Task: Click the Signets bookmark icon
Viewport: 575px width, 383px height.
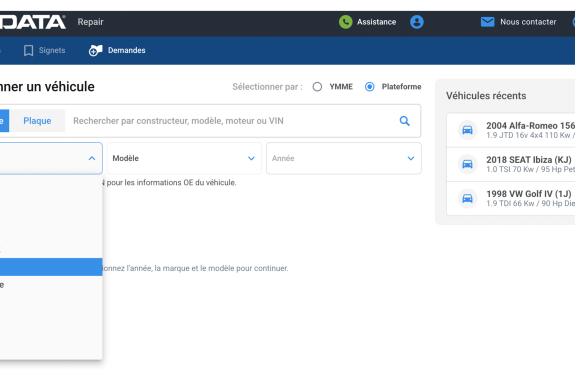Action: [x=28, y=50]
